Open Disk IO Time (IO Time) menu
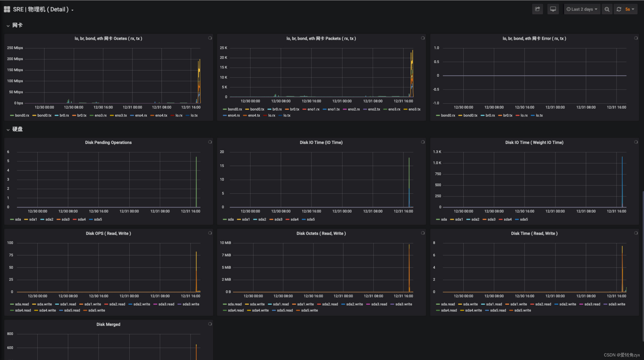The width and height of the screenshot is (644, 360). [x=321, y=142]
